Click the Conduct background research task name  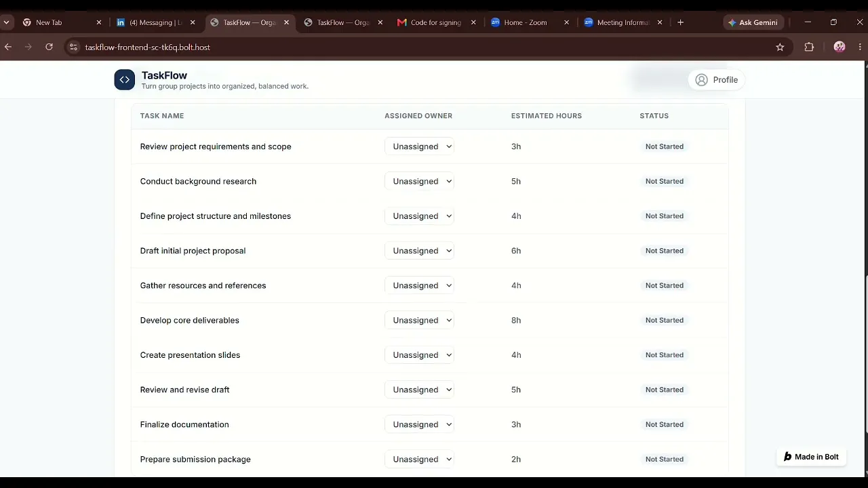pos(198,181)
